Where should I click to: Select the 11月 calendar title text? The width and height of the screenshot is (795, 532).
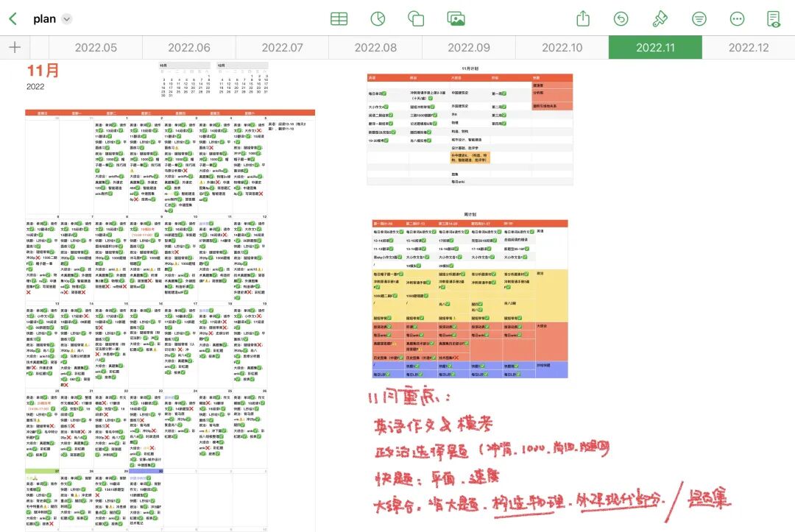pyautogui.click(x=43, y=71)
